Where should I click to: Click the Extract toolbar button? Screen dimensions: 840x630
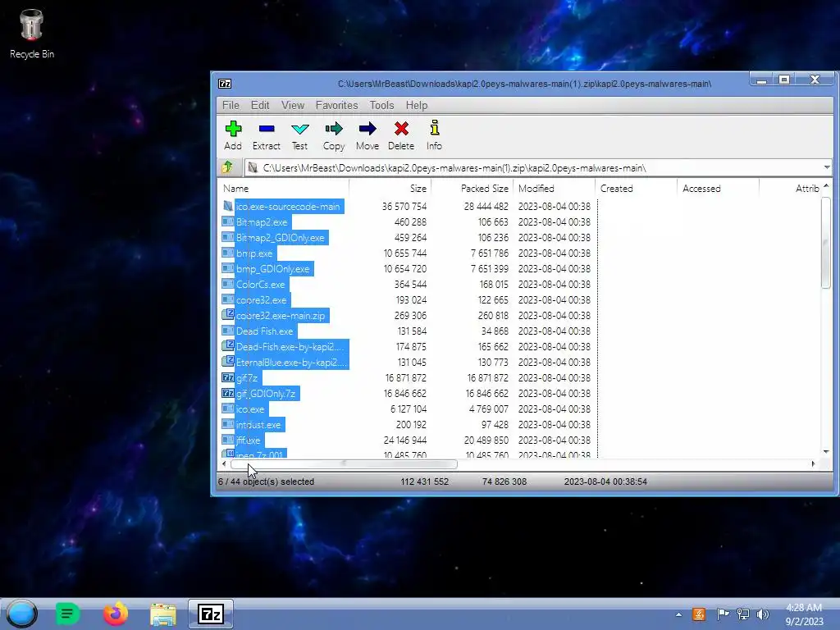267,135
